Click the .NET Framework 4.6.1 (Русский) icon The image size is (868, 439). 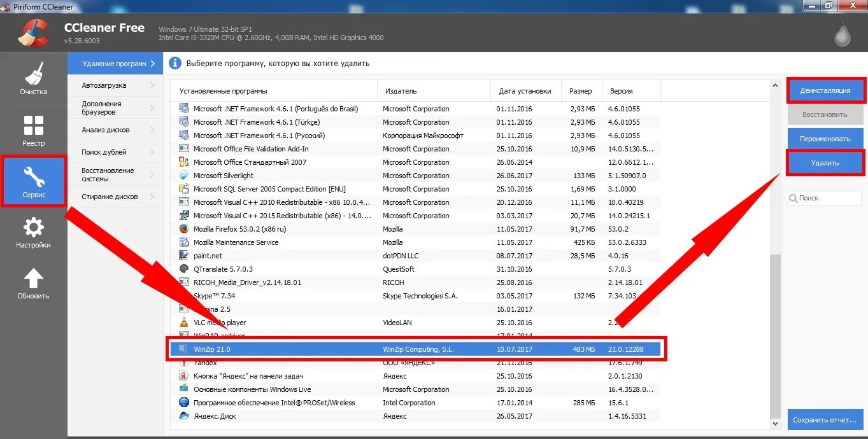click(x=184, y=136)
